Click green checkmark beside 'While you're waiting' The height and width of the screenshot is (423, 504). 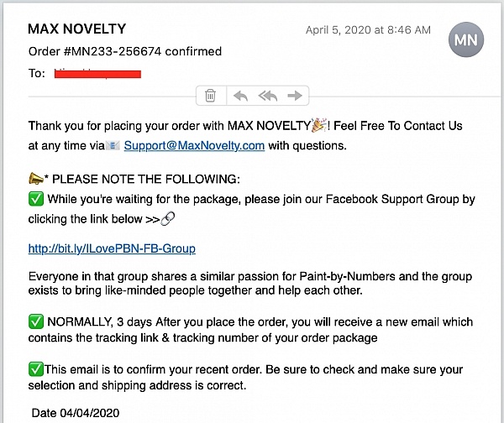coord(36,199)
